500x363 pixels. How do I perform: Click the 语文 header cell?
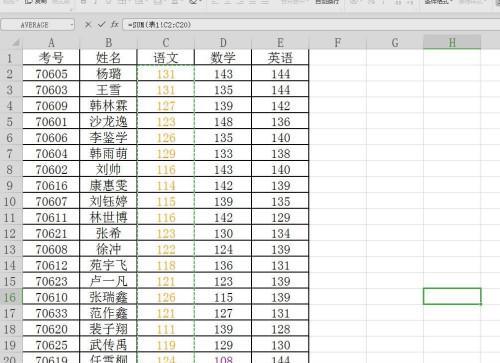(166, 58)
